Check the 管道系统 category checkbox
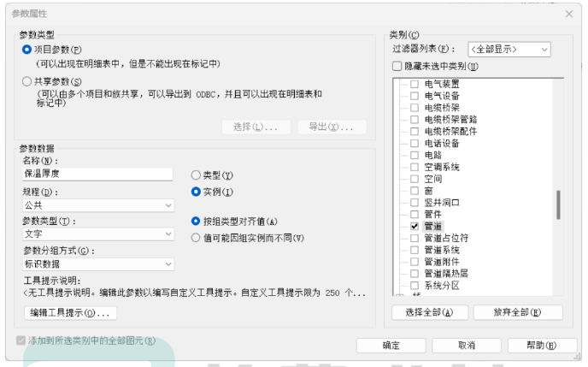Screen dimensions: 588x367 click(415, 250)
